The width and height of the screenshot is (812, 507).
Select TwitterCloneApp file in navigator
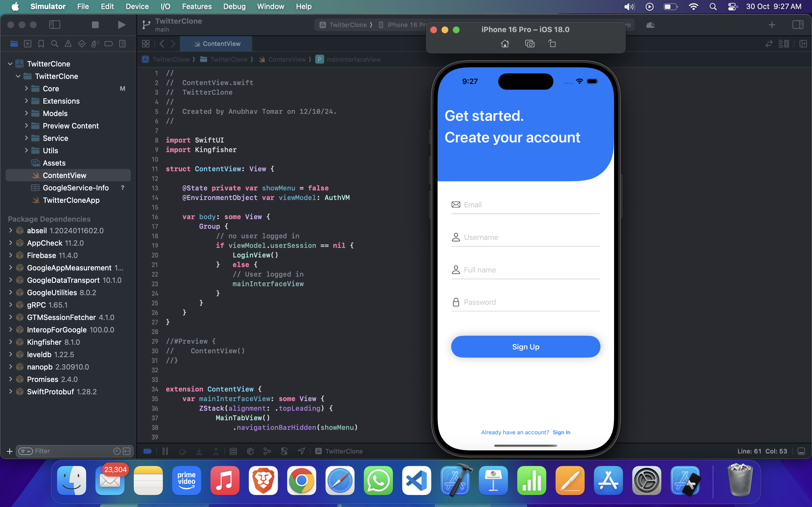click(x=71, y=200)
